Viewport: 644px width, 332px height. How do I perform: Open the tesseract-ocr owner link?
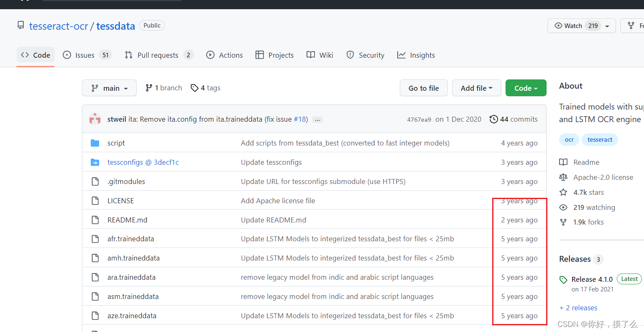[59, 26]
